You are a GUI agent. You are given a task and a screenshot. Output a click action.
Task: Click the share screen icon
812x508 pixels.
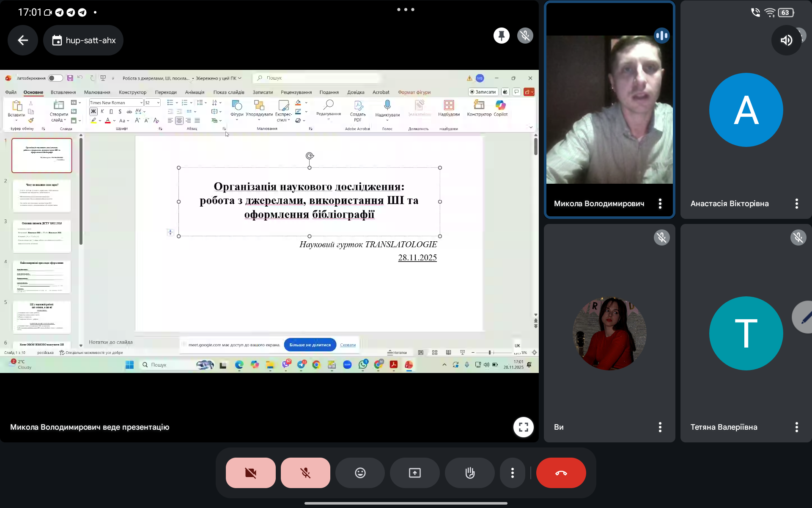414,473
